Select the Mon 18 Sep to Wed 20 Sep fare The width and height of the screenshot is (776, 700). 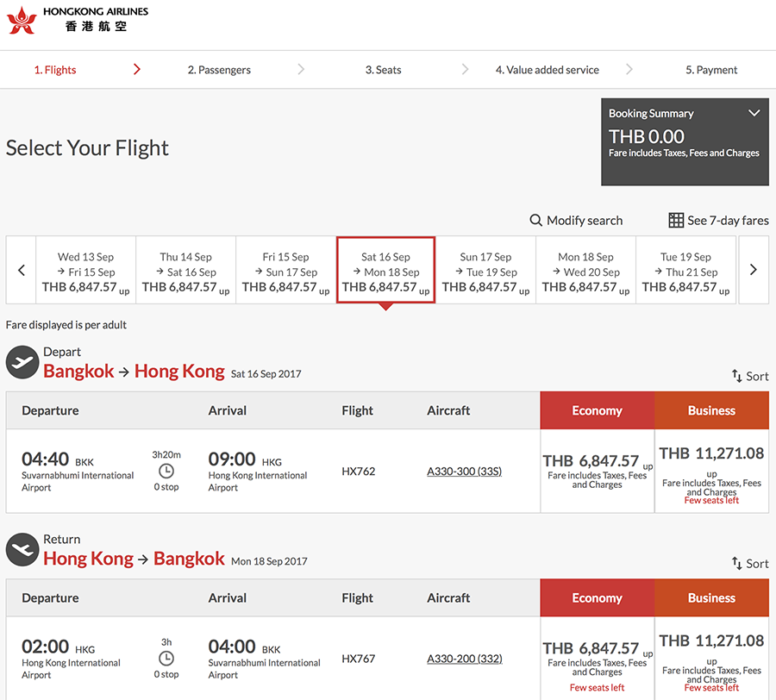(x=585, y=270)
